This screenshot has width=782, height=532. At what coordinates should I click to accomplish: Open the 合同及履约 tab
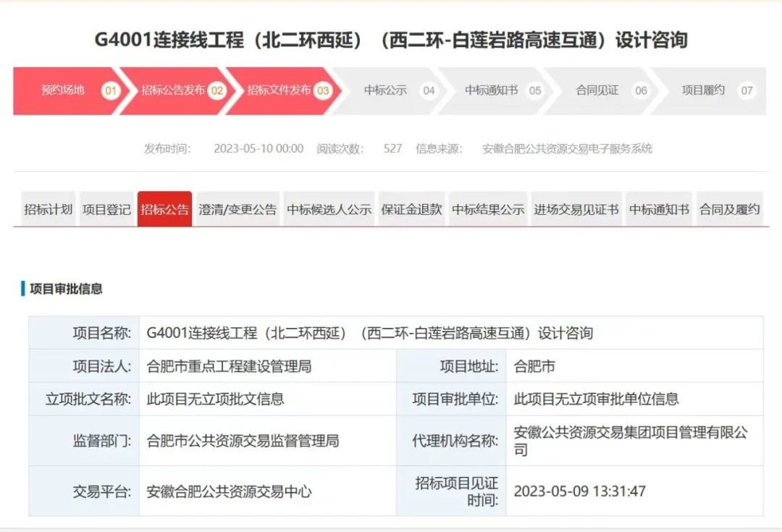(728, 209)
